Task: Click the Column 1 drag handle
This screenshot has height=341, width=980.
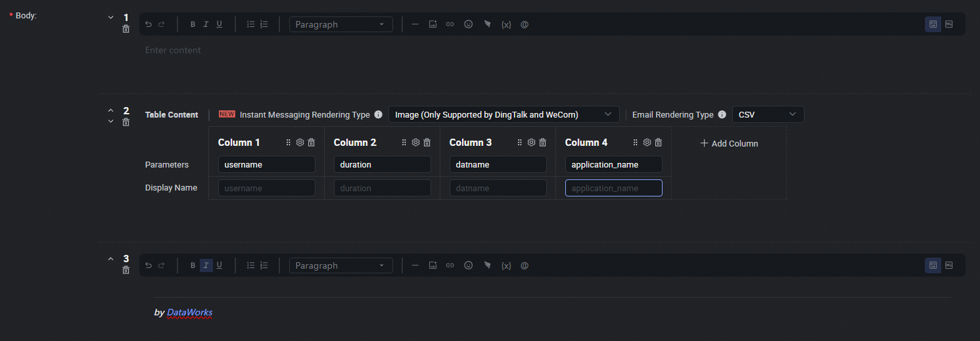Action: pos(288,143)
